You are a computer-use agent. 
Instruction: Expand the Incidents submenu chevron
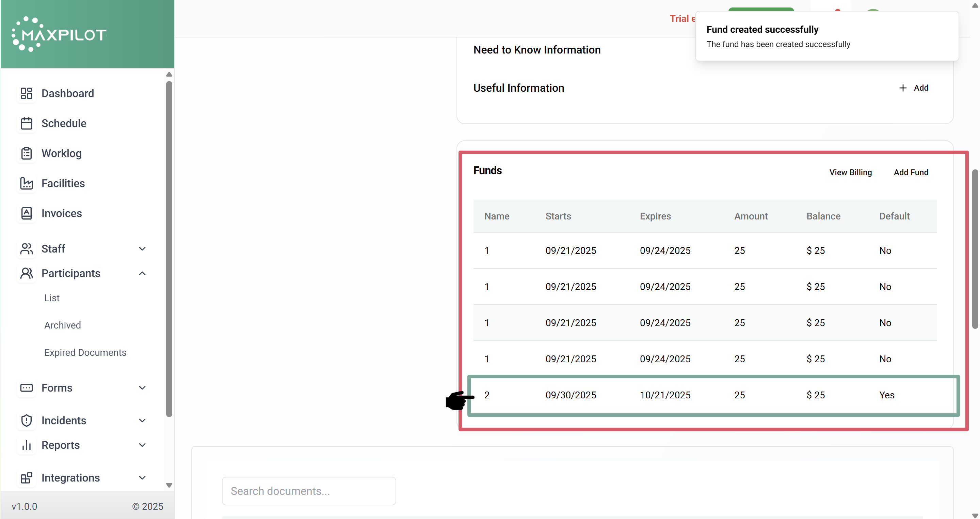pos(142,421)
